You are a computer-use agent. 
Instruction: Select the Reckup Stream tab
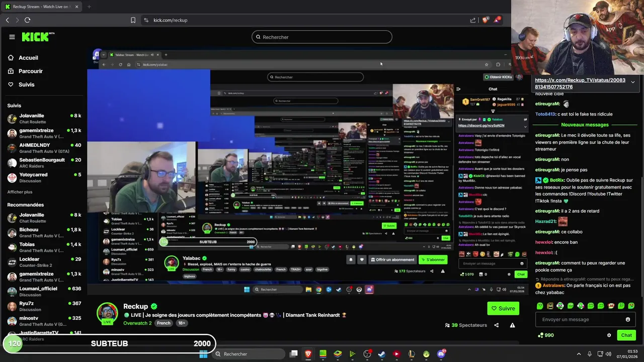[x=41, y=7]
